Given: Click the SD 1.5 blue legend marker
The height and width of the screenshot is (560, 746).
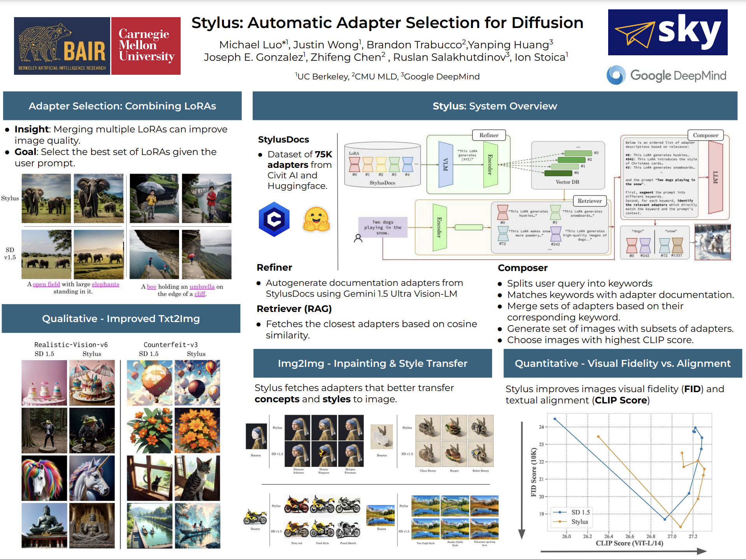Looking at the screenshot, I should [x=560, y=512].
